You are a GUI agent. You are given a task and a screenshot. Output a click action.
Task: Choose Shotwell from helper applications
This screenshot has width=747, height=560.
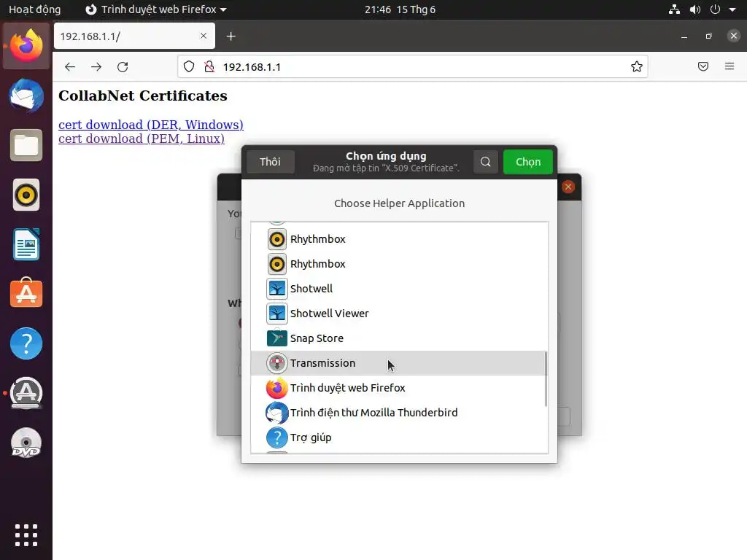click(399, 289)
